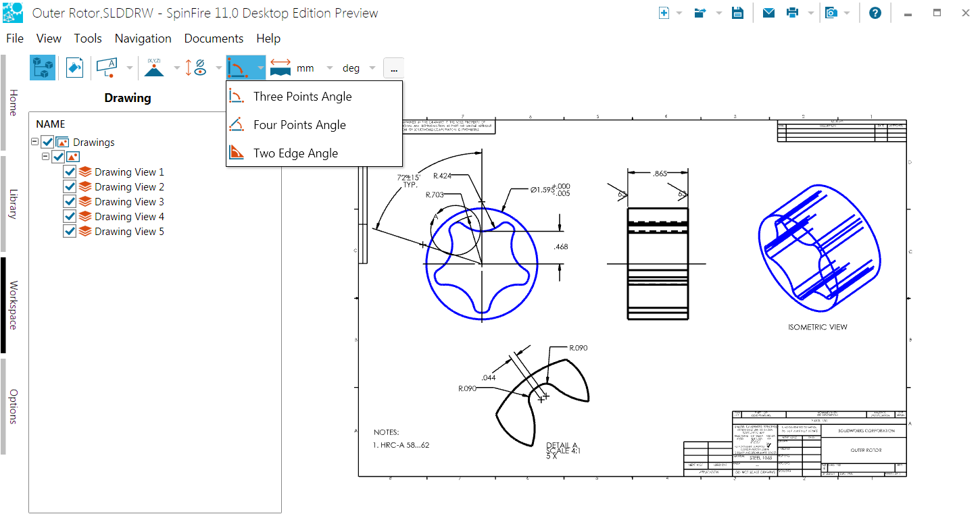This screenshot has height=514, width=980.
Task: Select the XYZ point coordinate measurement tool
Action: (x=154, y=68)
